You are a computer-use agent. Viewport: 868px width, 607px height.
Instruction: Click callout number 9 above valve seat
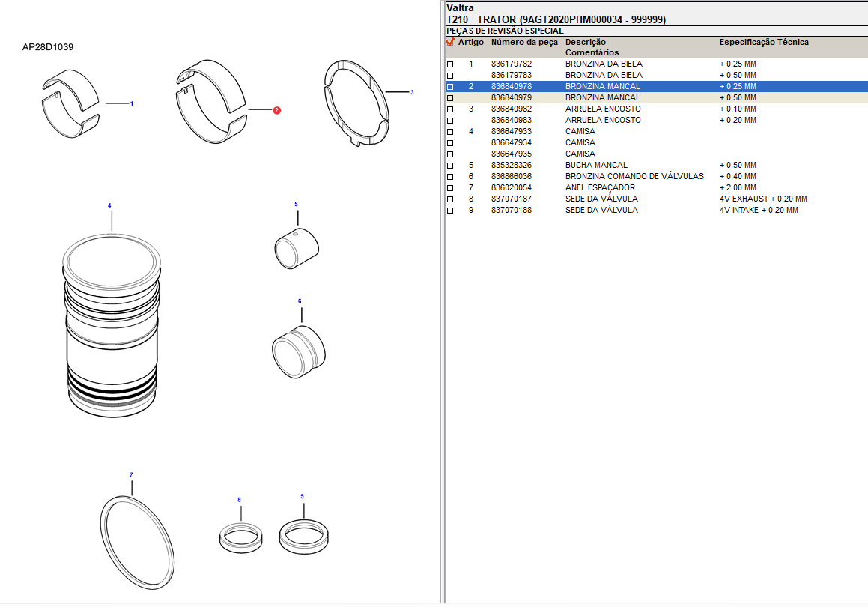coord(302,497)
